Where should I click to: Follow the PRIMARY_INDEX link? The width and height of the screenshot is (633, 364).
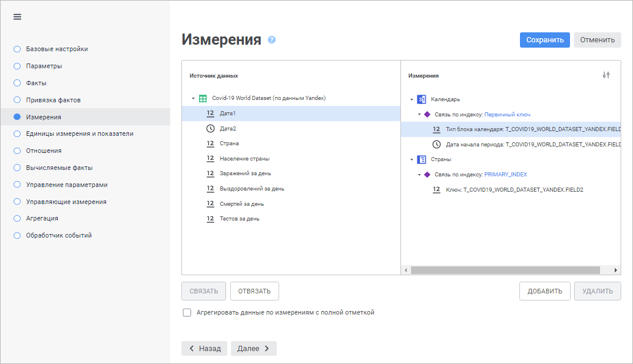[505, 175]
